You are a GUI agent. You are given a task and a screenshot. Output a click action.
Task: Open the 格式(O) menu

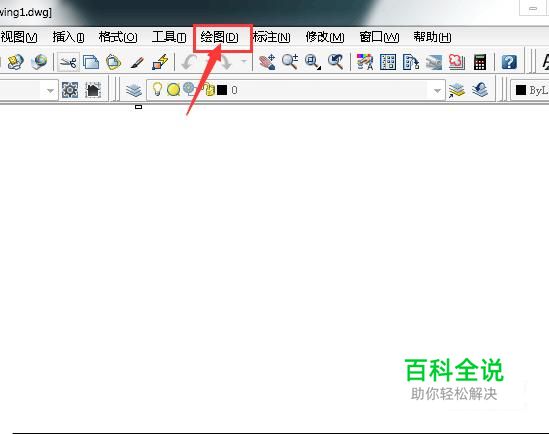tap(118, 37)
